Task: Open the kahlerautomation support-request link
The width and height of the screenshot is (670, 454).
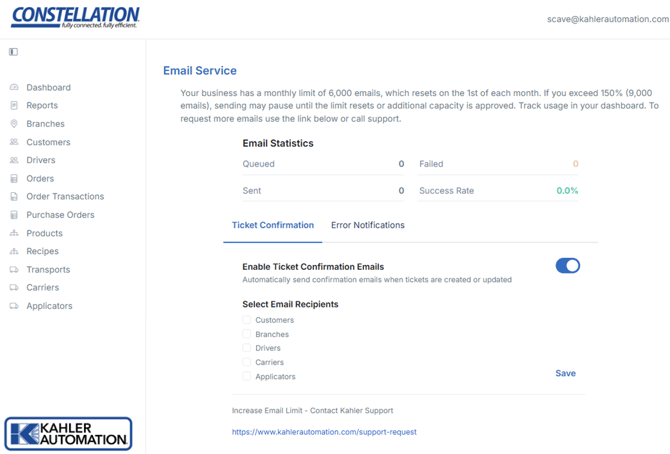Action: tap(323, 432)
